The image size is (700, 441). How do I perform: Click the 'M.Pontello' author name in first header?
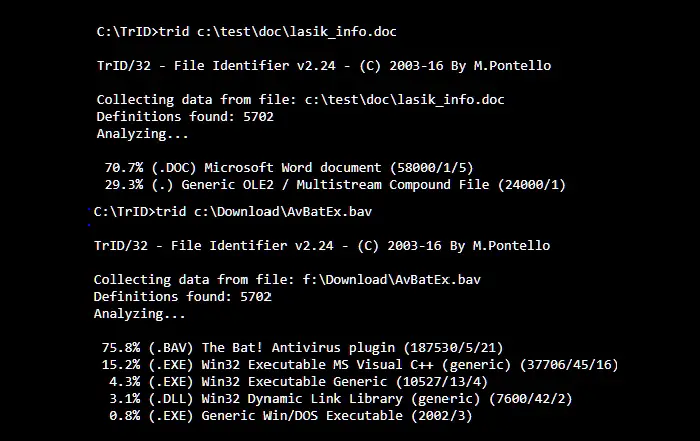pos(512,66)
